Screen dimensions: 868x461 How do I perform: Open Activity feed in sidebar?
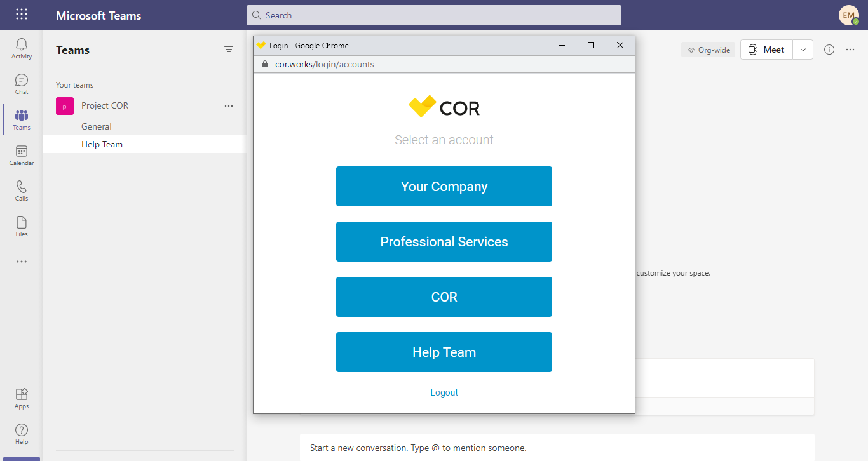click(22, 48)
